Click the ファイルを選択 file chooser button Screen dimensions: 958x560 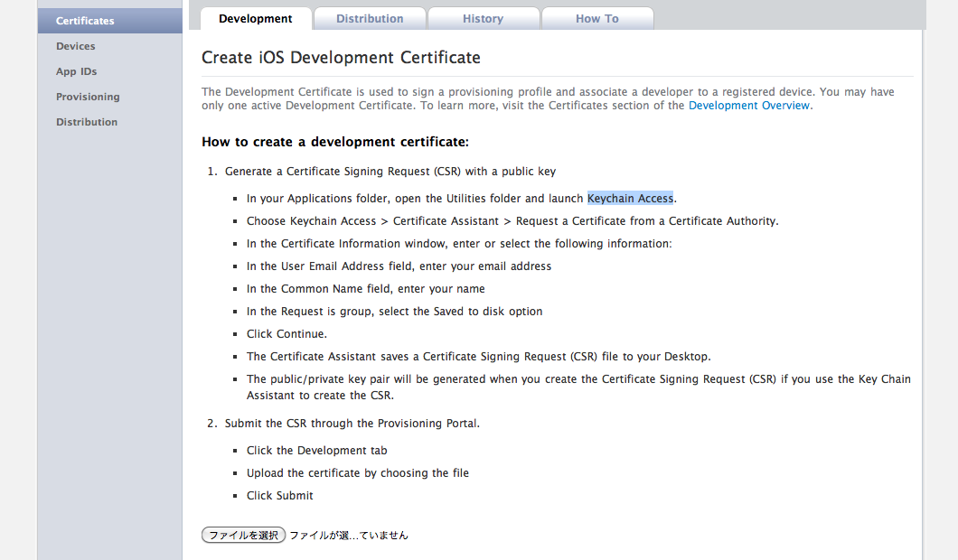243,535
